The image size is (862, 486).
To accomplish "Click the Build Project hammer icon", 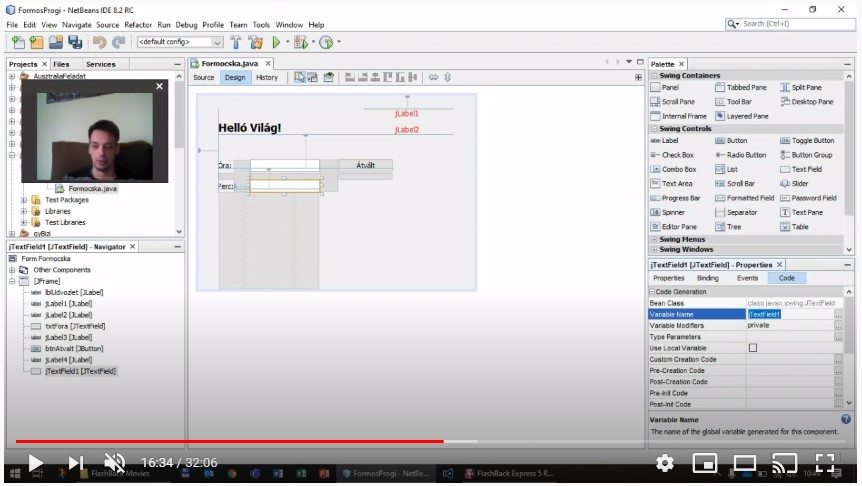I will (236, 42).
